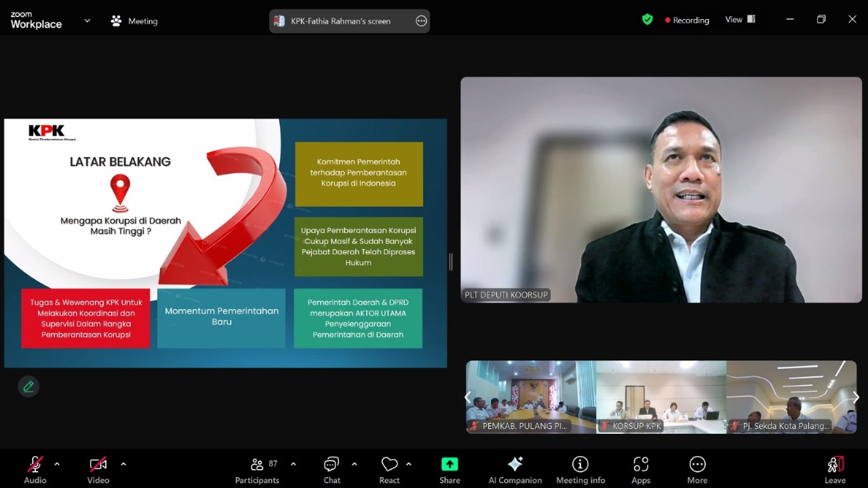868x488 pixels.
Task: Launch AI Companion sparkle icon
Action: click(x=515, y=464)
